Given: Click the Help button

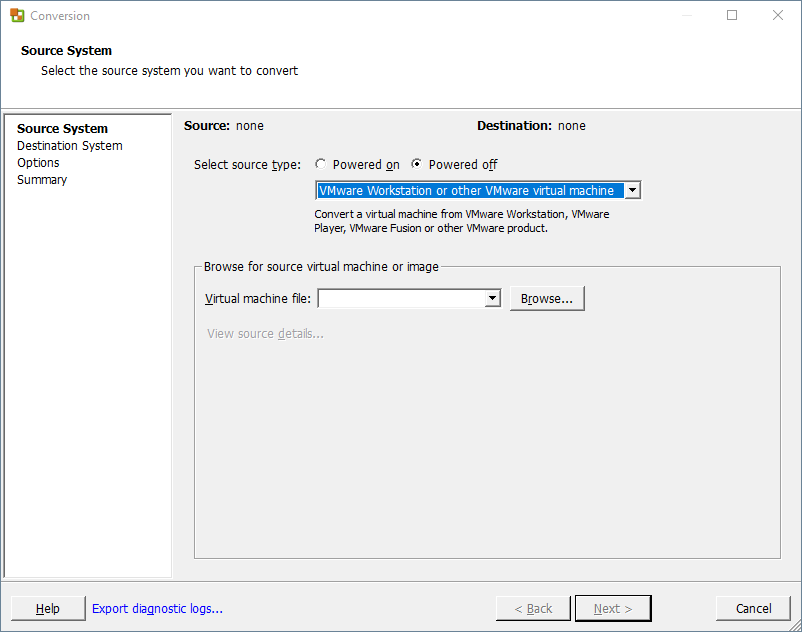Looking at the screenshot, I should tap(48, 608).
